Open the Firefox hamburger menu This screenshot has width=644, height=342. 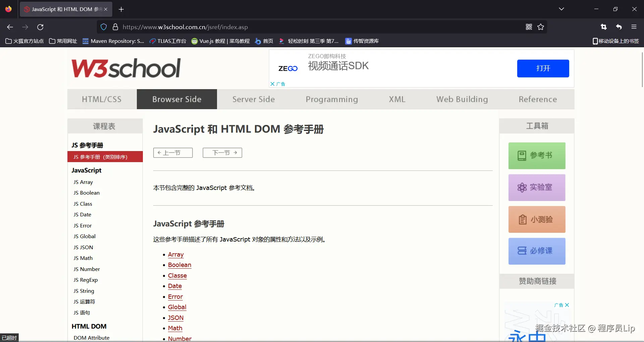click(x=634, y=27)
